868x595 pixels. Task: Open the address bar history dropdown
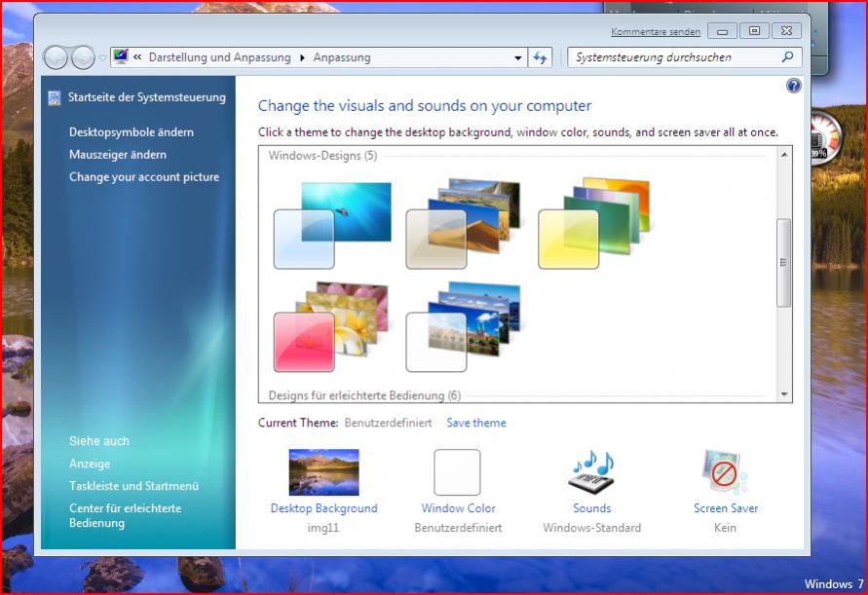[517, 57]
